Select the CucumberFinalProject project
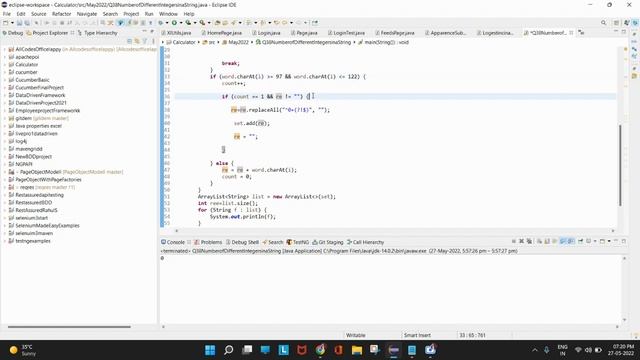This screenshot has width=640, height=360. [36, 87]
